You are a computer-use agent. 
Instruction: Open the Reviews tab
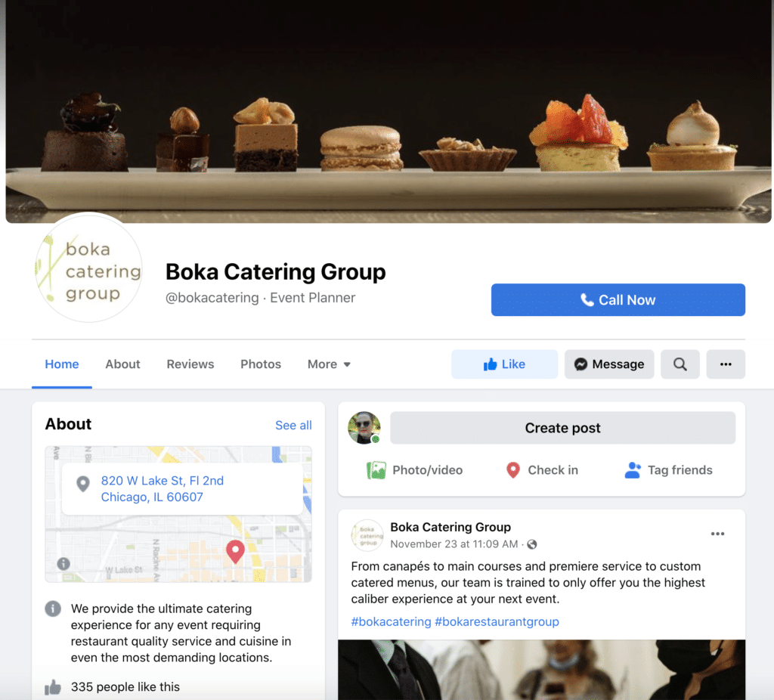coord(190,364)
